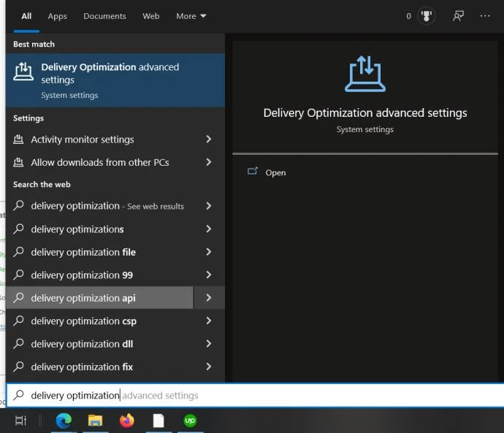
Task: Open the More dropdown filter
Action: pos(191,16)
